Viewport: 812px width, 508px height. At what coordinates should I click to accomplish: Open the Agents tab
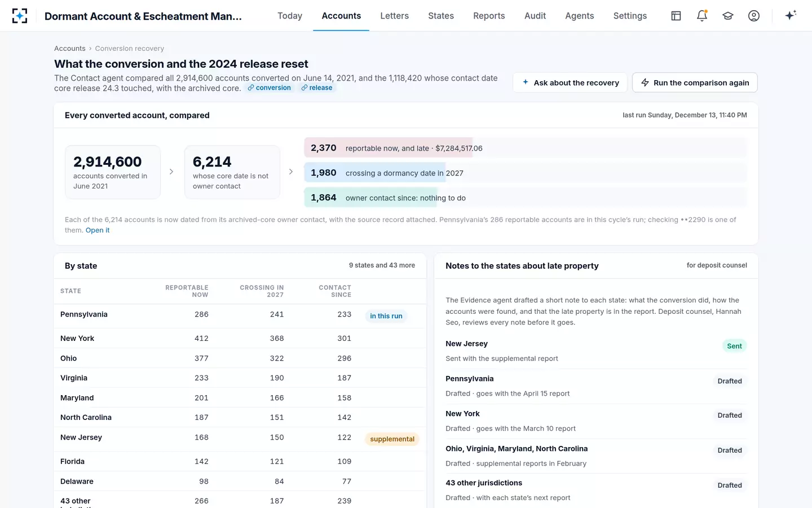click(x=580, y=16)
